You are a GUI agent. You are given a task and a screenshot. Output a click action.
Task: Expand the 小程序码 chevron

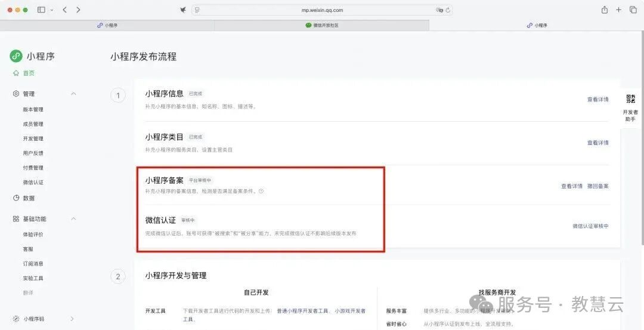72,319
